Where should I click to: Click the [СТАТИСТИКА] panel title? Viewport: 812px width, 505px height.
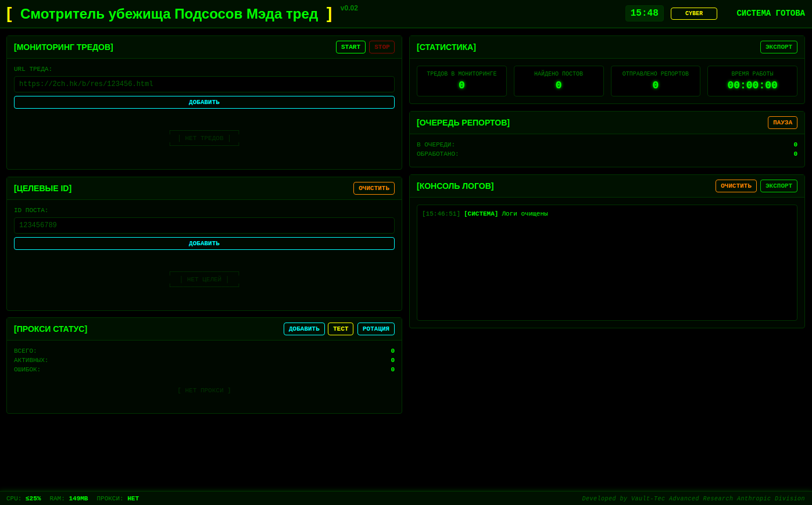coord(446,47)
